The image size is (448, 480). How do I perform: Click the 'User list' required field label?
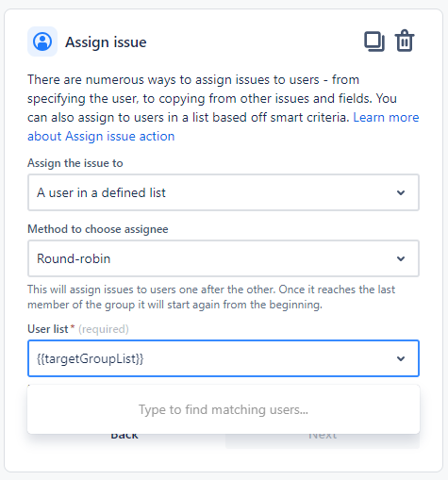(x=48, y=329)
